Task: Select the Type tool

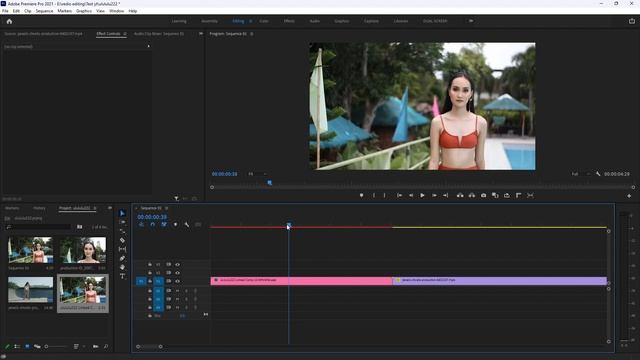Action: click(122, 276)
